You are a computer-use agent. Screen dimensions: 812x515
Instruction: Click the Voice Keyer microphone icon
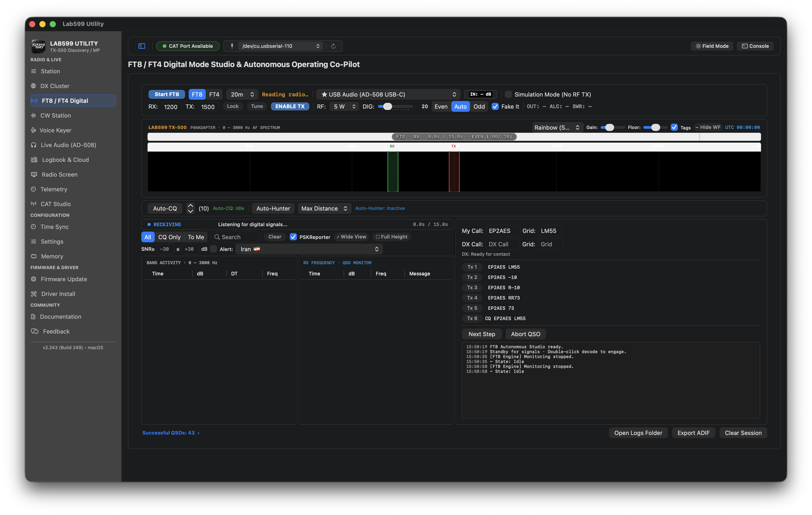coord(33,130)
